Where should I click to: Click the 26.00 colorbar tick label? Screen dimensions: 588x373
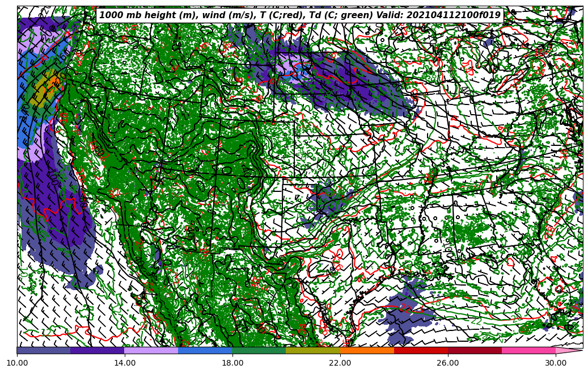(x=448, y=363)
